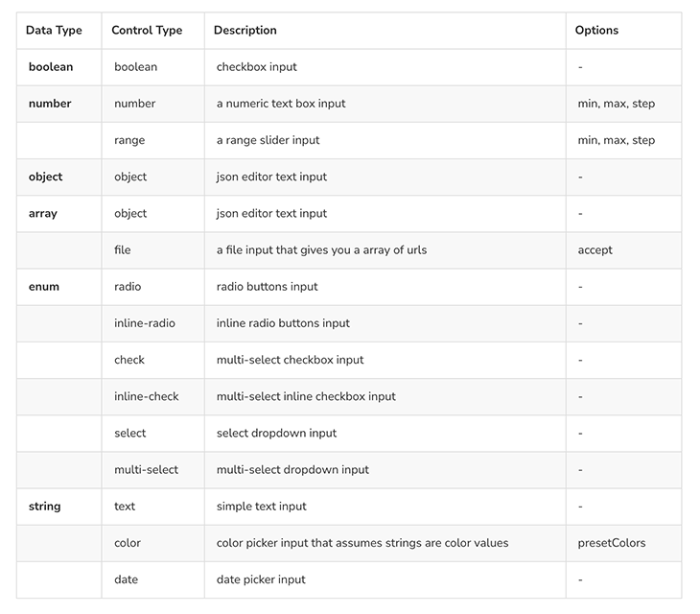Click the "Options" column header
The height and width of the screenshot is (614, 700).
click(x=596, y=31)
